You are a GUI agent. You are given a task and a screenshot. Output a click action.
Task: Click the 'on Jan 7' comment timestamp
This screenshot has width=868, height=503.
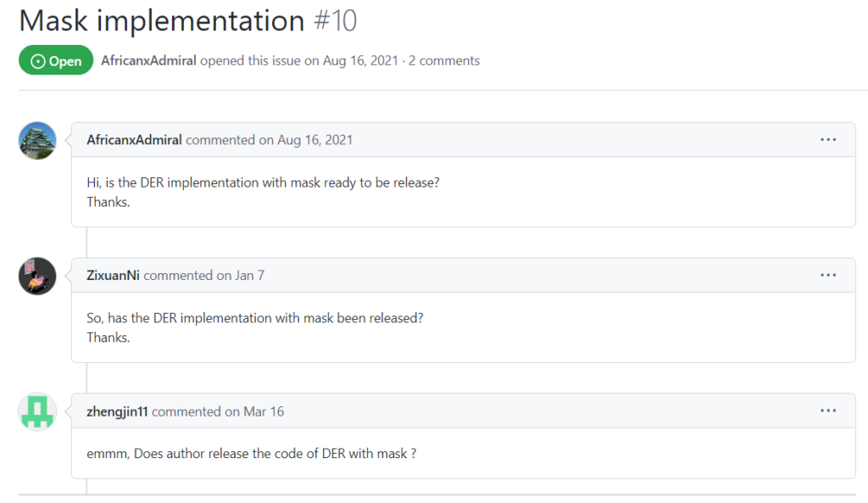tap(240, 276)
